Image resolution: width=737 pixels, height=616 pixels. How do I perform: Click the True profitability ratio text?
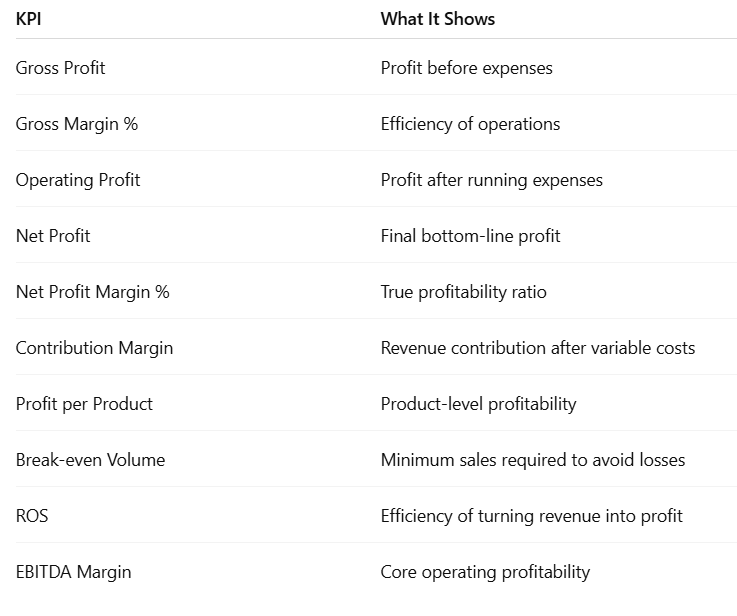[463, 292]
